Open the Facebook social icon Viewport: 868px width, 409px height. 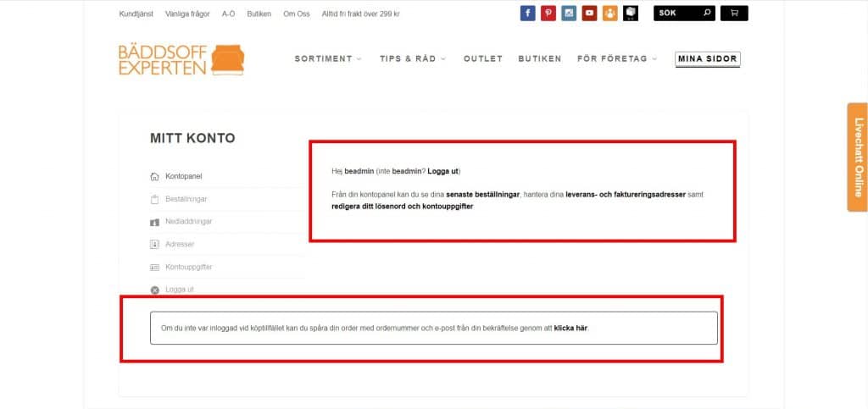coord(527,14)
